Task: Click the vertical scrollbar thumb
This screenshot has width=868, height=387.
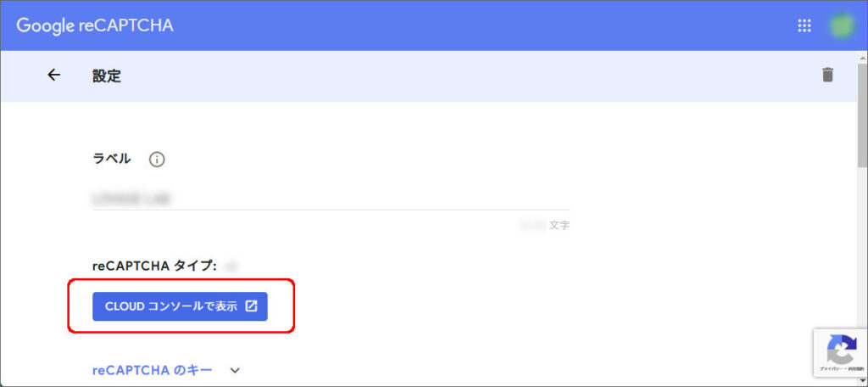Action: tap(862, 115)
